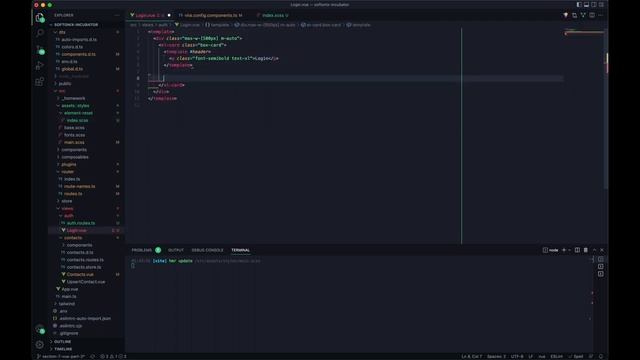Open customize layout icon in title bar
Viewport: 640px width, 360px height.
[601, 4]
